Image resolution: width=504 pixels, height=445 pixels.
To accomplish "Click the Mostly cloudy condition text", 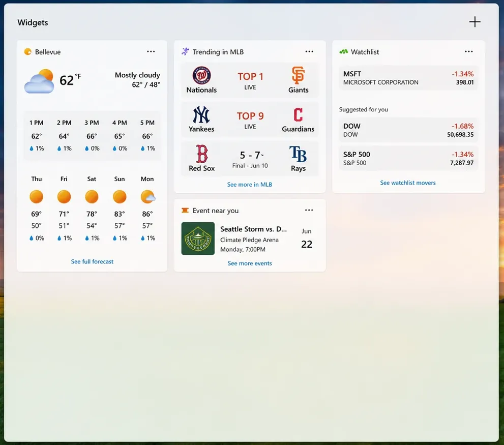I will tap(138, 75).
